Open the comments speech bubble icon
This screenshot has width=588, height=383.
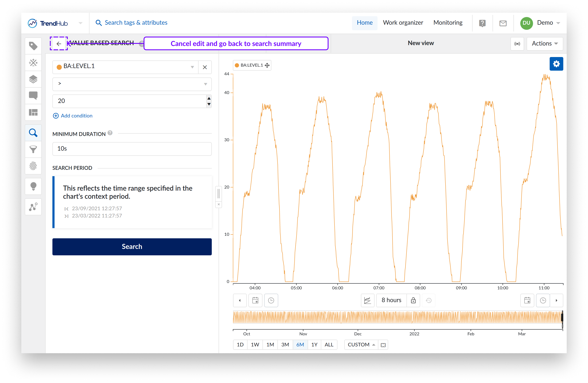pos(33,96)
